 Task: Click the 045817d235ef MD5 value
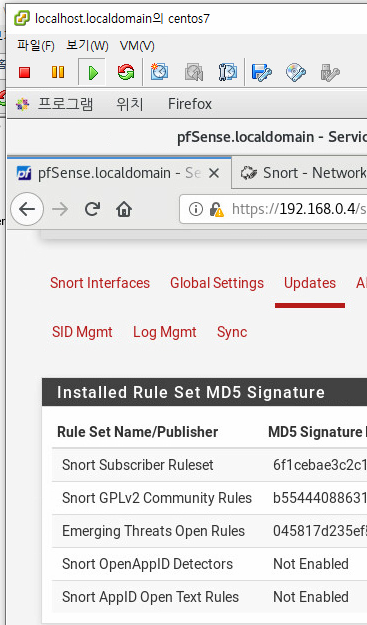[320, 531]
